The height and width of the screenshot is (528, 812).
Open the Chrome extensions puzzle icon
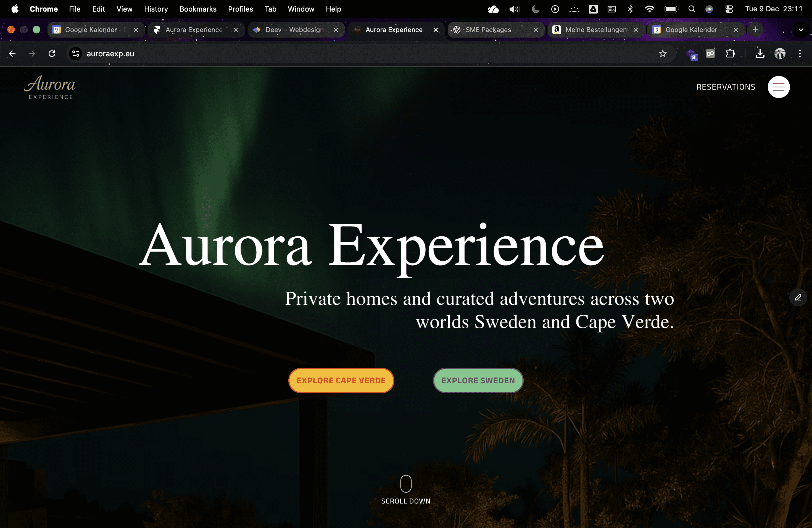pyautogui.click(x=730, y=54)
